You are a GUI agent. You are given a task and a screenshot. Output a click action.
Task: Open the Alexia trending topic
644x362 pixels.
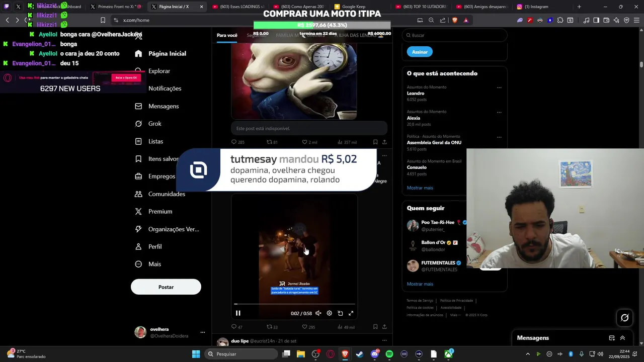414,118
